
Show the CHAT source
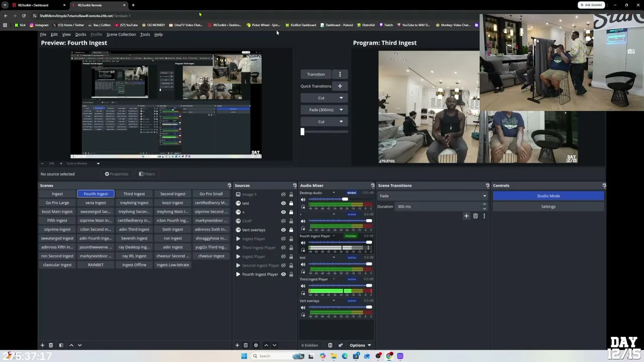(283, 221)
